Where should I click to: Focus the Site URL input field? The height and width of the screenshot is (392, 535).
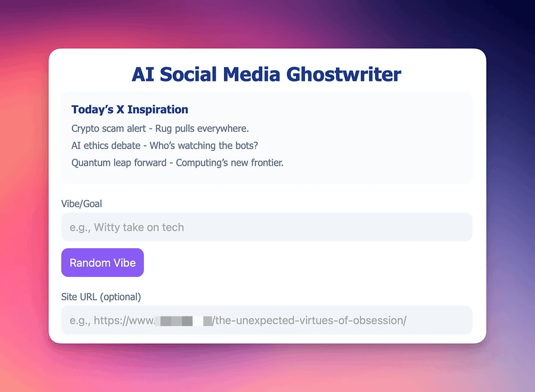267,320
